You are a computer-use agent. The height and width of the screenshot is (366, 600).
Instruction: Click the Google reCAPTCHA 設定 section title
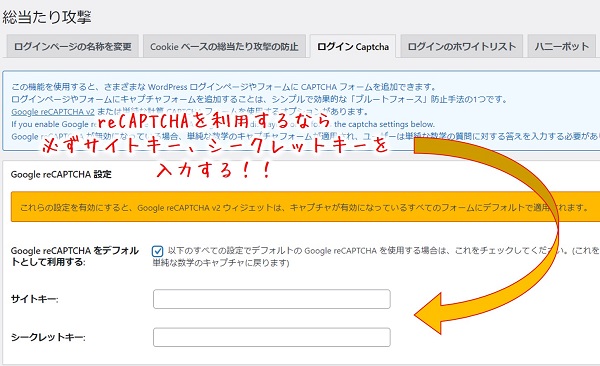tap(61, 175)
